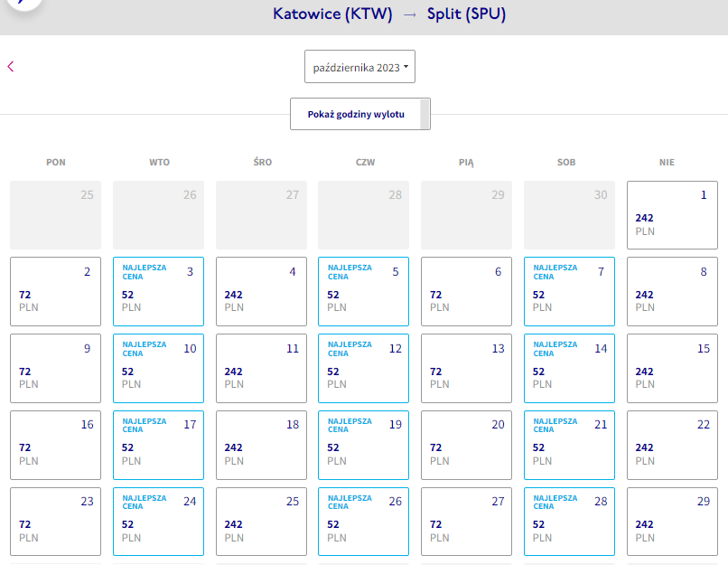
Task: Click Split (SPU) destination in the header
Action: (466, 14)
